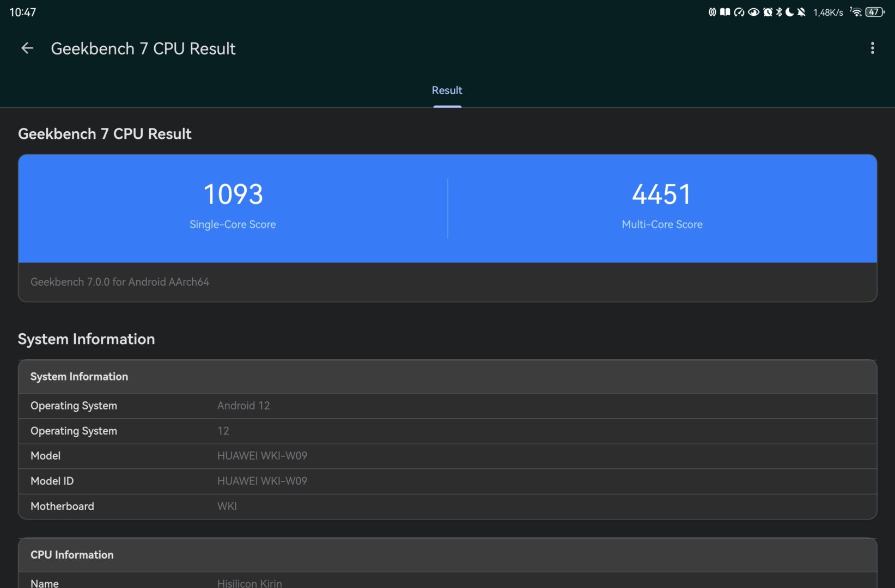Screen dimensions: 895x588
Task: Tap the Hisilicon Kirin CPU name value
Action: (249, 583)
